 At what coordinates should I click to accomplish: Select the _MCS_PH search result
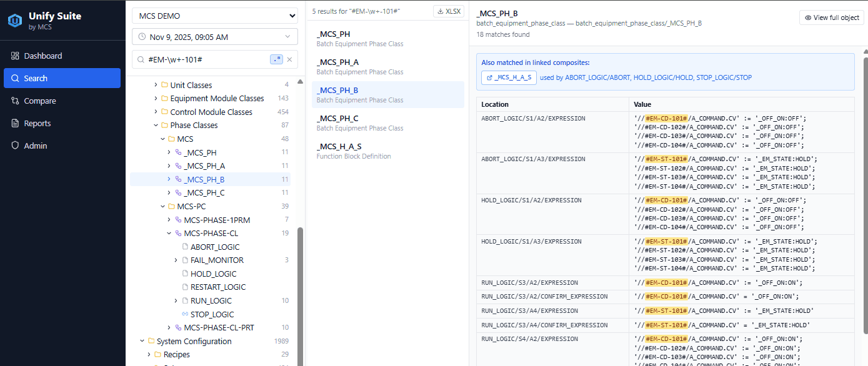tap(388, 39)
